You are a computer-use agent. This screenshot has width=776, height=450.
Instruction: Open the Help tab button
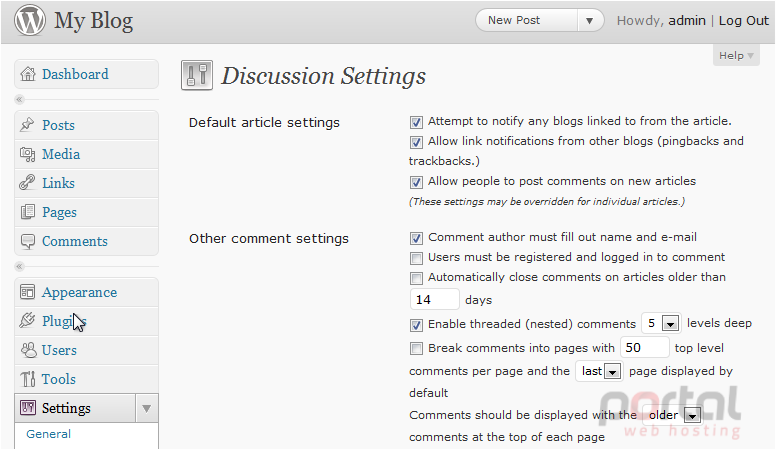click(x=736, y=55)
